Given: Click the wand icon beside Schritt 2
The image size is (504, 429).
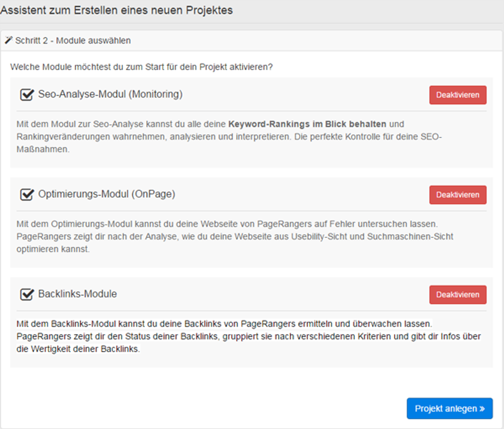Looking at the screenshot, I should pos(9,40).
